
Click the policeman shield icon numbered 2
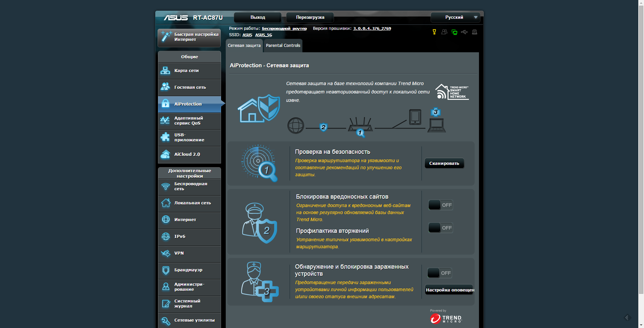pyautogui.click(x=259, y=223)
